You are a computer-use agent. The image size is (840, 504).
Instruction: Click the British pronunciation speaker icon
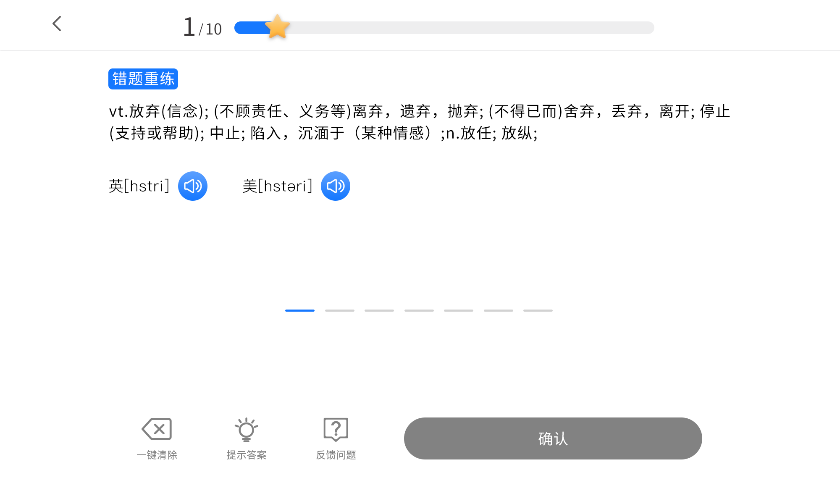pos(193,186)
